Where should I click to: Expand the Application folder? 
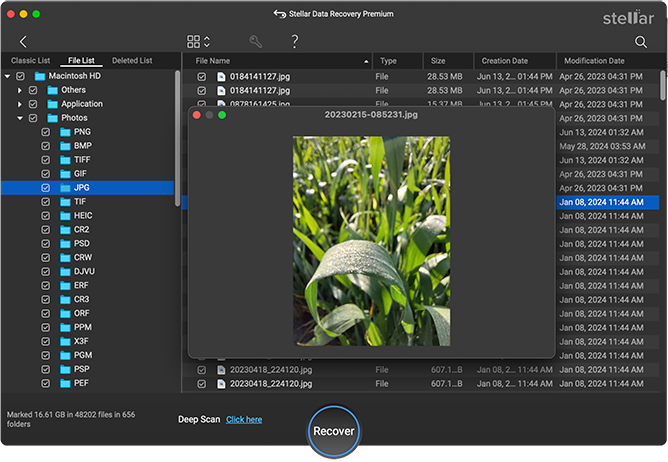[19, 104]
